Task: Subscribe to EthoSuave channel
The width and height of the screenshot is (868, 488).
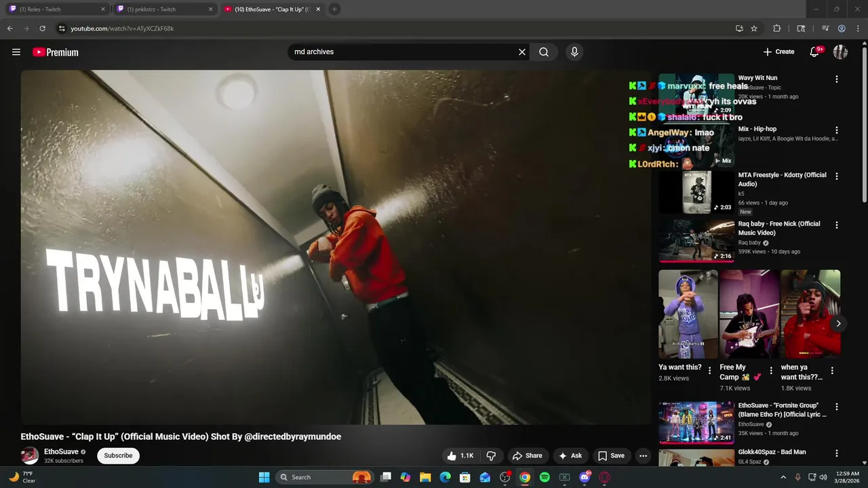Action: pos(118,455)
